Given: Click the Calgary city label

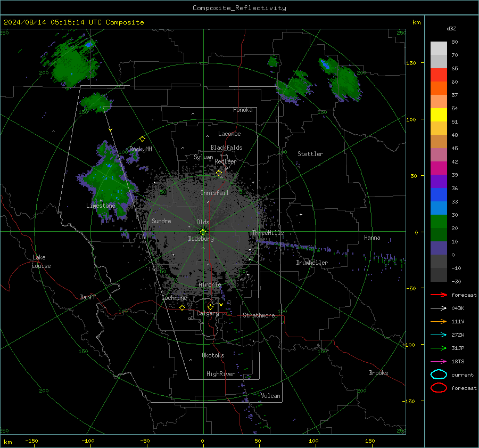Looking at the screenshot, I should pyautogui.click(x=208, y=313).
